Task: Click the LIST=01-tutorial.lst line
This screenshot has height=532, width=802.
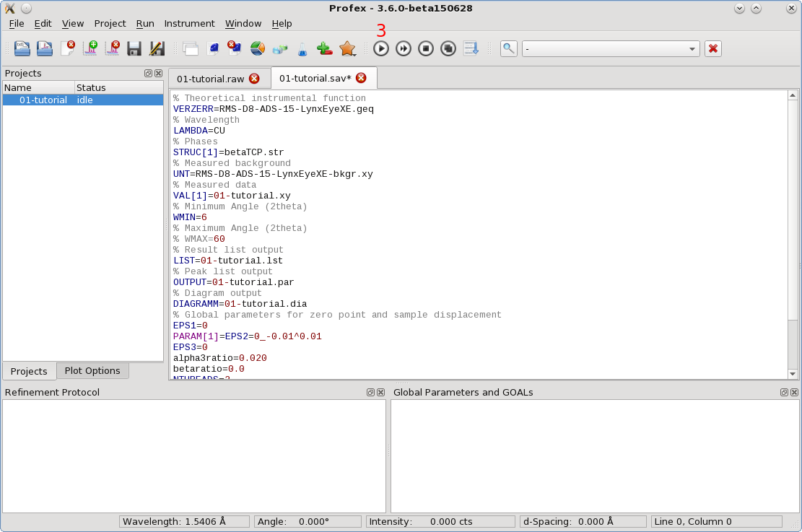Action: [x=227, y=261]
